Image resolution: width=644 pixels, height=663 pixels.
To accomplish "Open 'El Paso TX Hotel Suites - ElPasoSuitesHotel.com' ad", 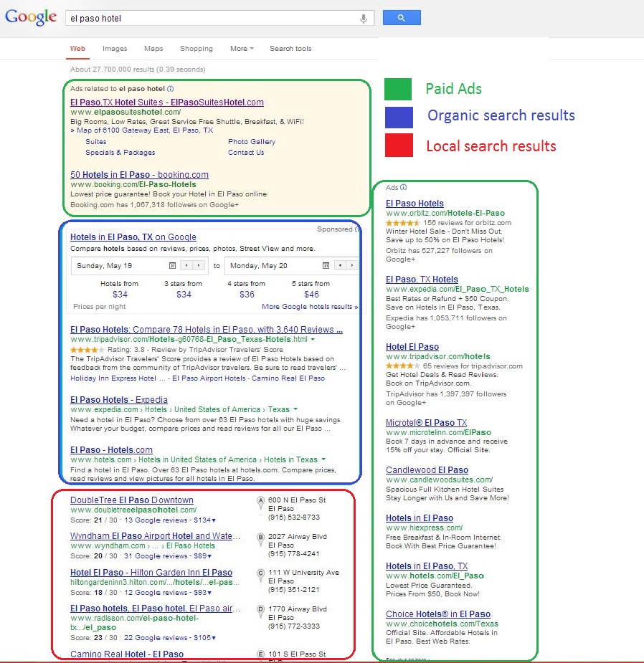I will pos(166,102).
